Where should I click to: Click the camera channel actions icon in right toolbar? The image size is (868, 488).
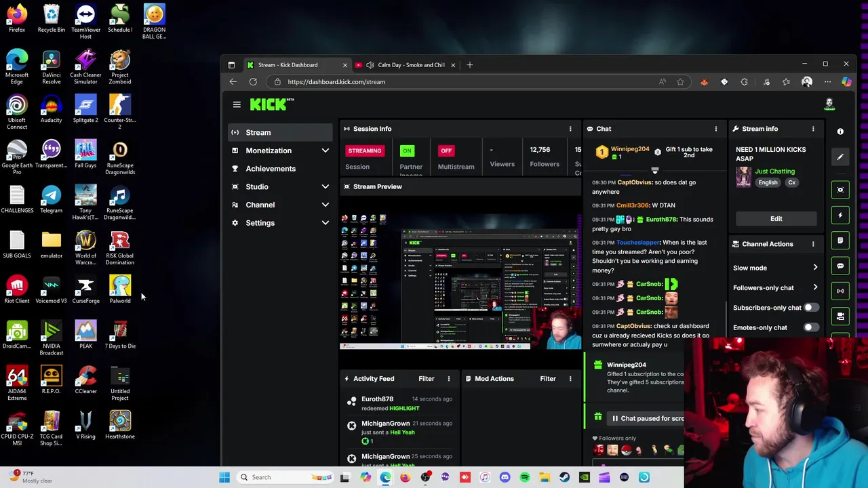coord(840,316)
